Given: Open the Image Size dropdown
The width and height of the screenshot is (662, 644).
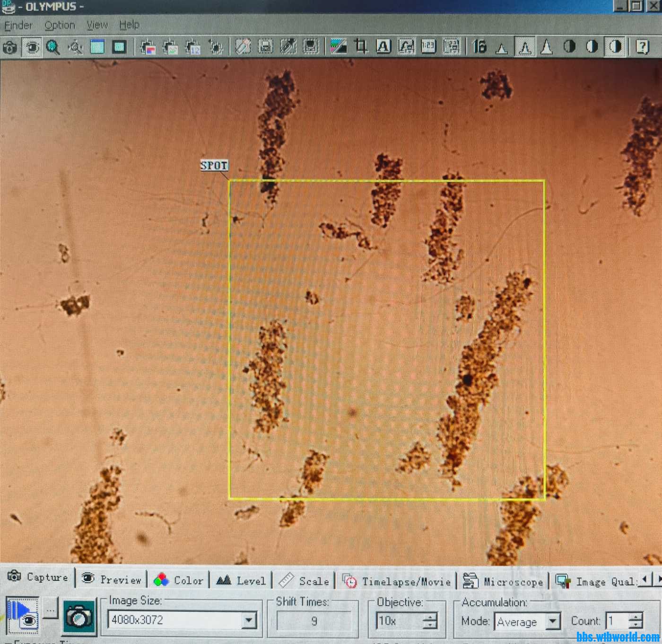Looking at the screenshot, I should [x=249, y=620].
